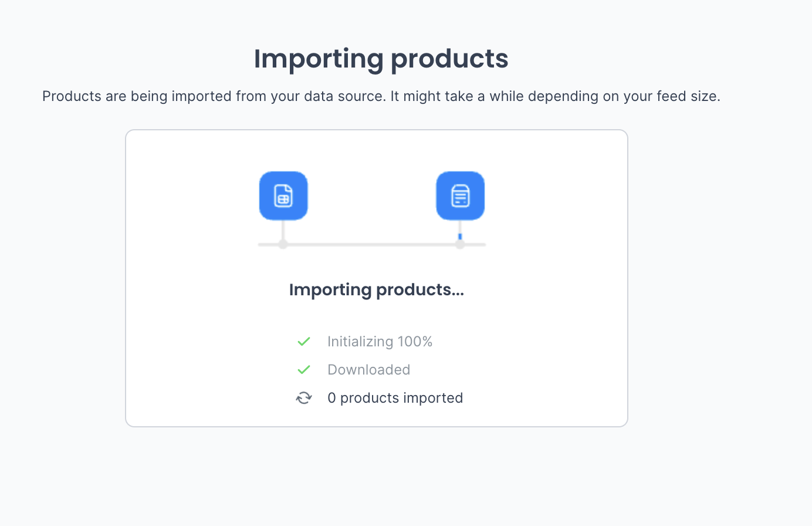Image resolution: width=812 pixels, height=526 pixels.
Task: Click the vertical connector under the spreadsheet icon
Action: click(283, 230)
